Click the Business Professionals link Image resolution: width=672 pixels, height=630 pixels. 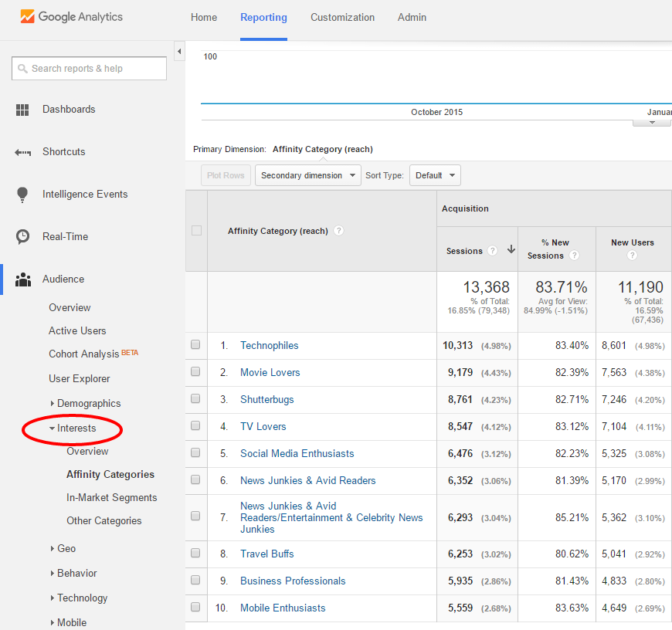click(293, 581)
